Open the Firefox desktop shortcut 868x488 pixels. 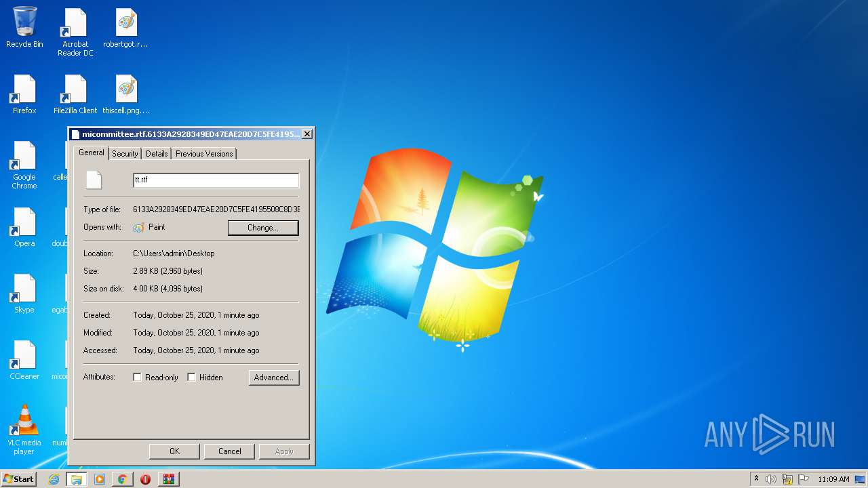point(24,94)
